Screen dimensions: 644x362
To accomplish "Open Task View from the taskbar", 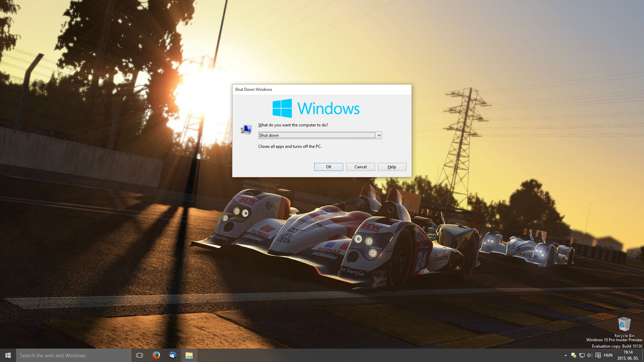I will (140, 355).
